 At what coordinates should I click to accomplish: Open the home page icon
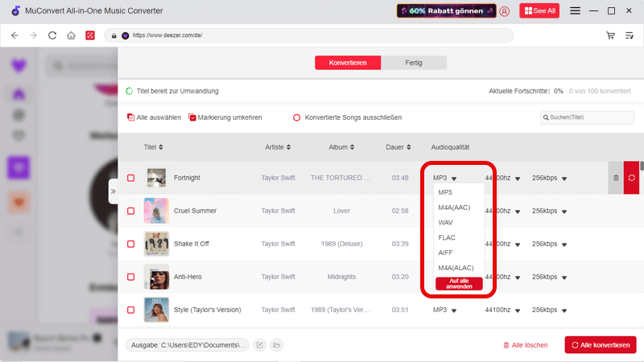71,35
